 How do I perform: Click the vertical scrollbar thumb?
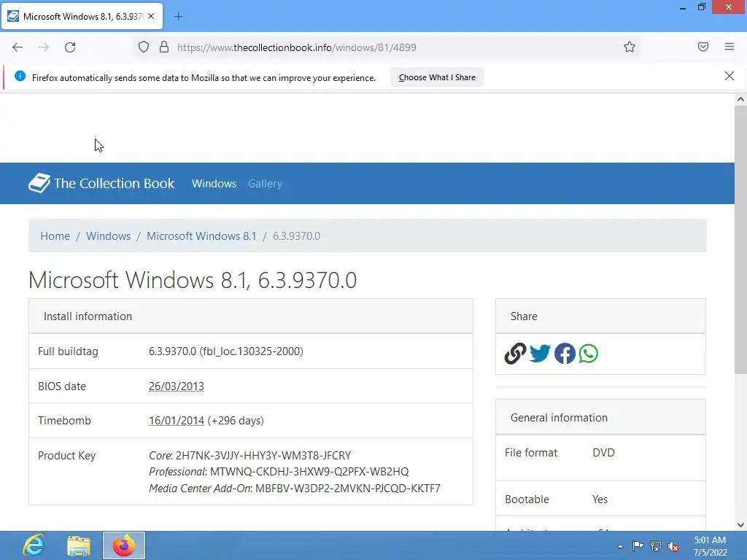click(x=740, y=240)
